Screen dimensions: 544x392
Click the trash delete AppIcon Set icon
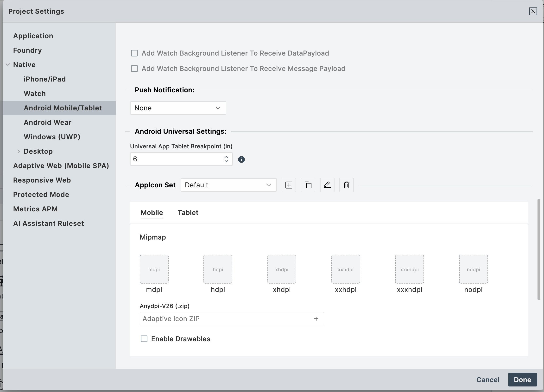(x=346, y=185)
